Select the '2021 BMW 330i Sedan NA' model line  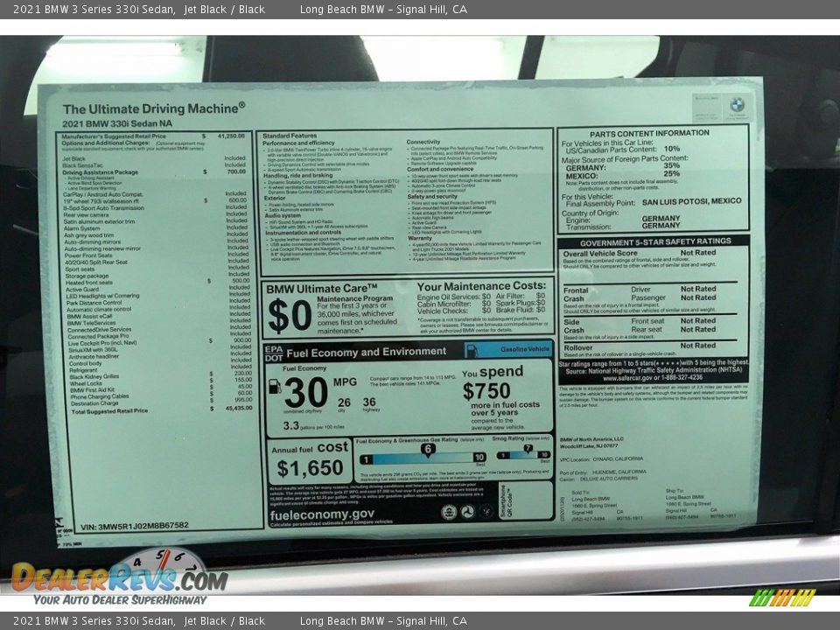117,123
